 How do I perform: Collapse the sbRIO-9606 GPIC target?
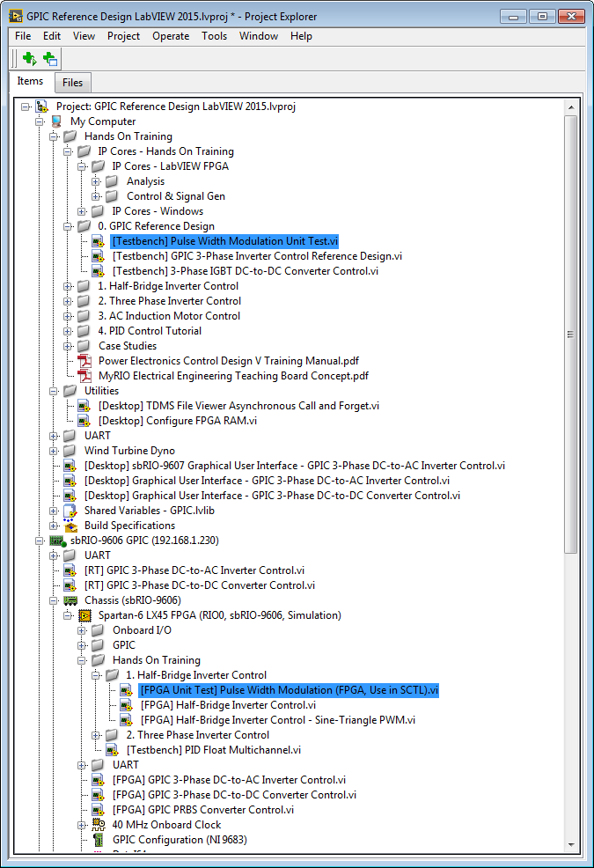tap(40, 541)
